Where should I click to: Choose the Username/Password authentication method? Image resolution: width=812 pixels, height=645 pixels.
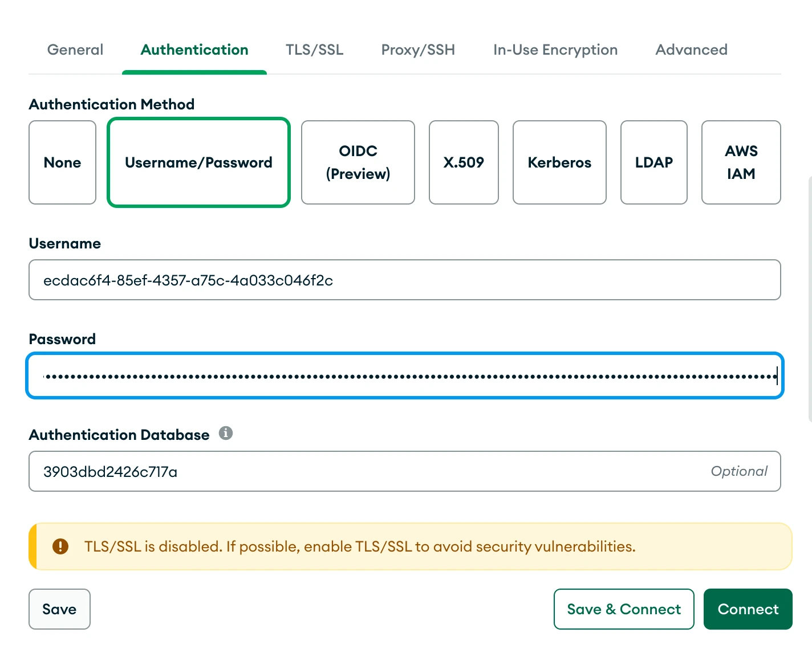(198, 162)
